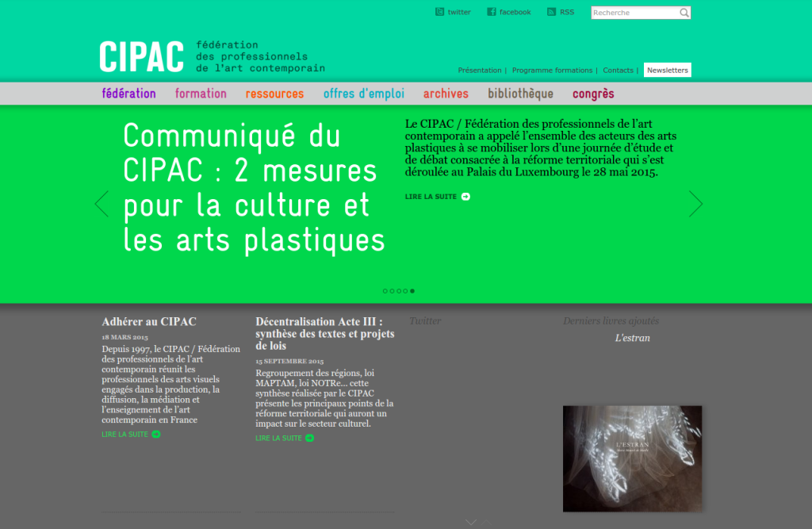Viewport: 812px width, 529px height.
Task: Open the bibliothèque menu
Action: 520,94
